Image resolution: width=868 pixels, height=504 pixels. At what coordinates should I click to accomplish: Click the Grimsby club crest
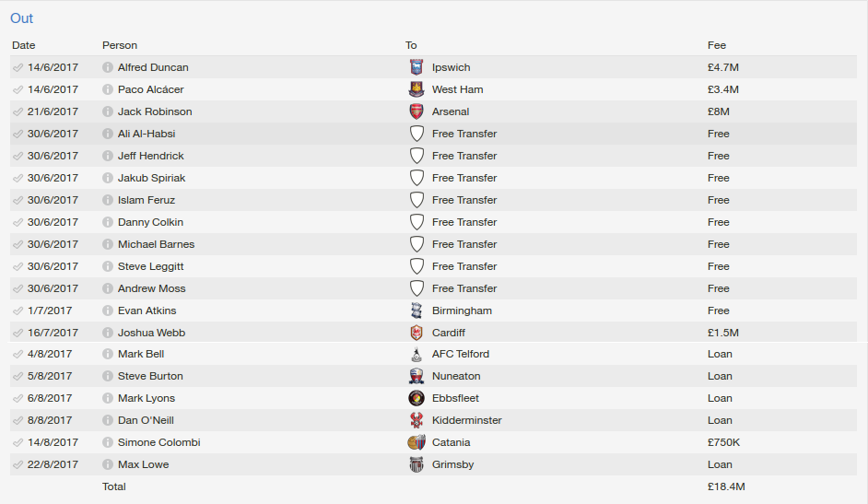[416, 464]
